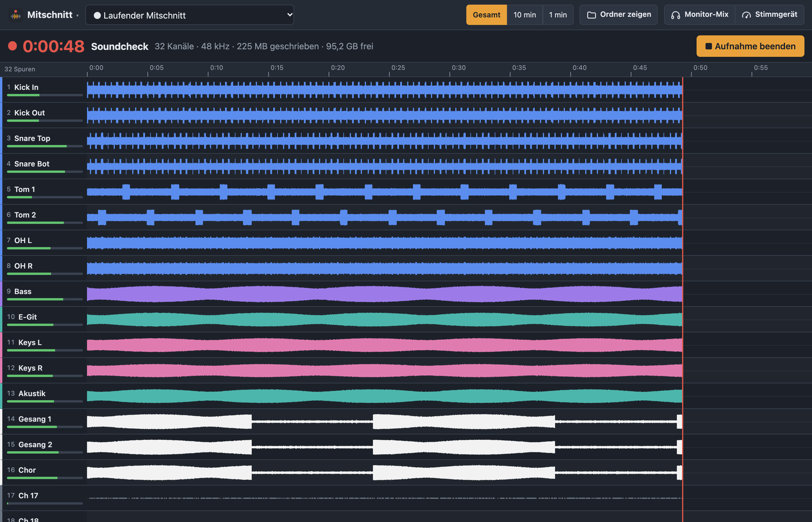Open the Mitschnitt app menu arrow
This screenshot has width=812, height=522.
click(x=78, y=16)
